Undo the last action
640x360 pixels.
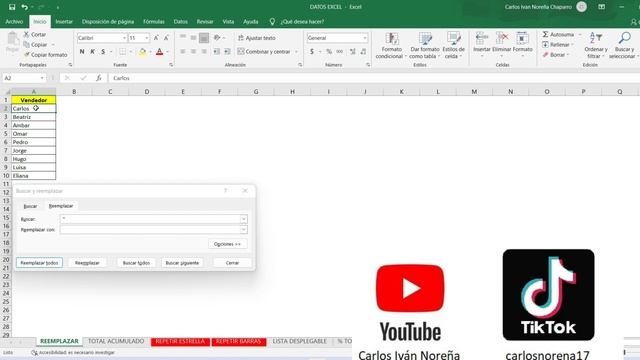[x=24, y=7]
